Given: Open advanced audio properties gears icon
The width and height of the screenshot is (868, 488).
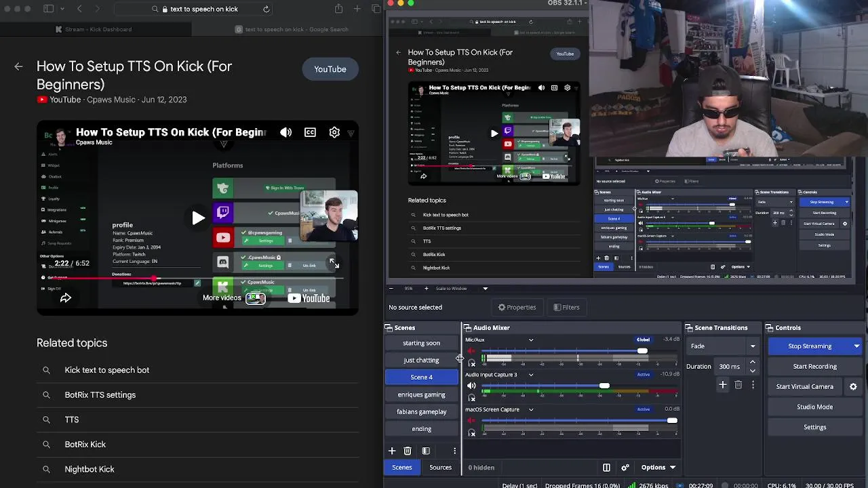Looking at the screenshot, I should (x=625, y=467).
